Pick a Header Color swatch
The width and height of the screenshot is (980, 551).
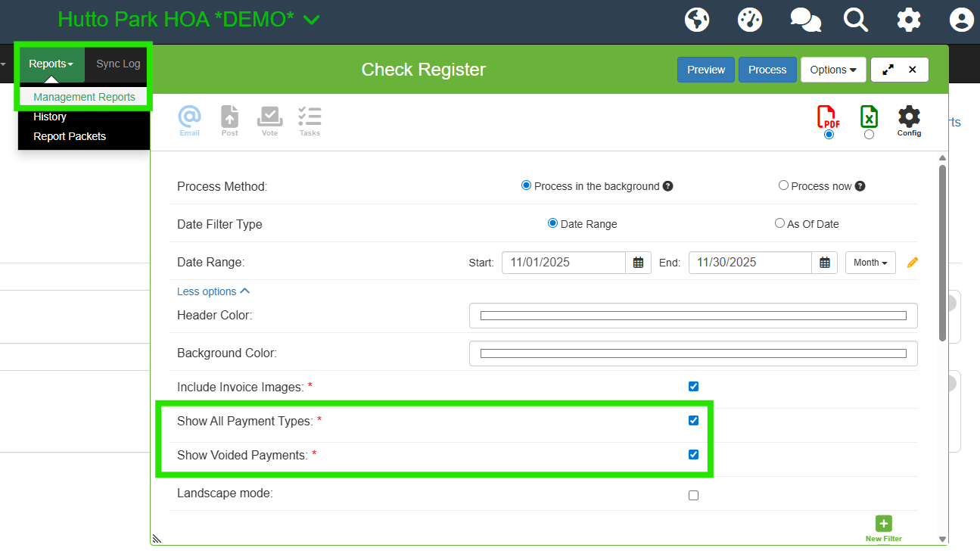(x=692, y=315)
